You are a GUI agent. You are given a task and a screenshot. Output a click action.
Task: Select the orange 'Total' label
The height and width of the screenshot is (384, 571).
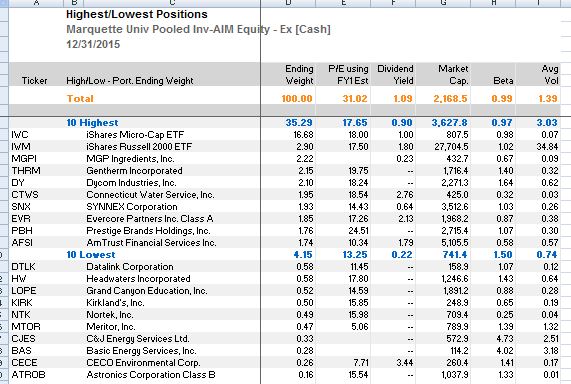pyautogui.click(x=80, y=99)
